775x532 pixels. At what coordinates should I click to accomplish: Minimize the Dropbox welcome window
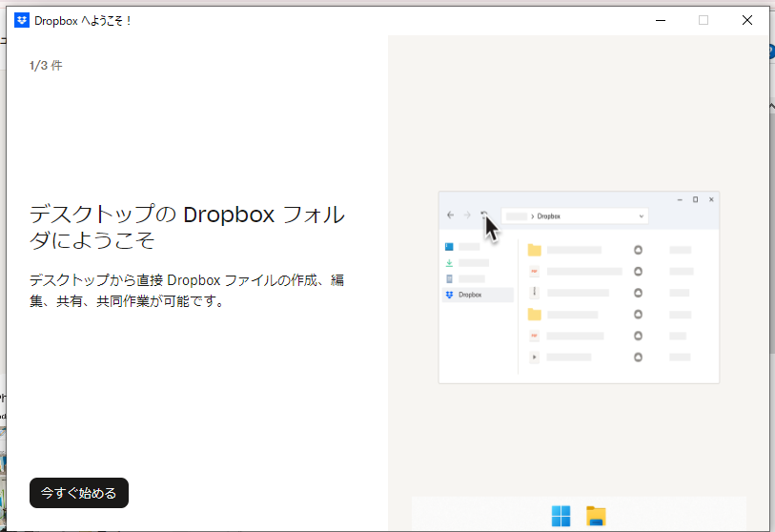pos(661,20)
